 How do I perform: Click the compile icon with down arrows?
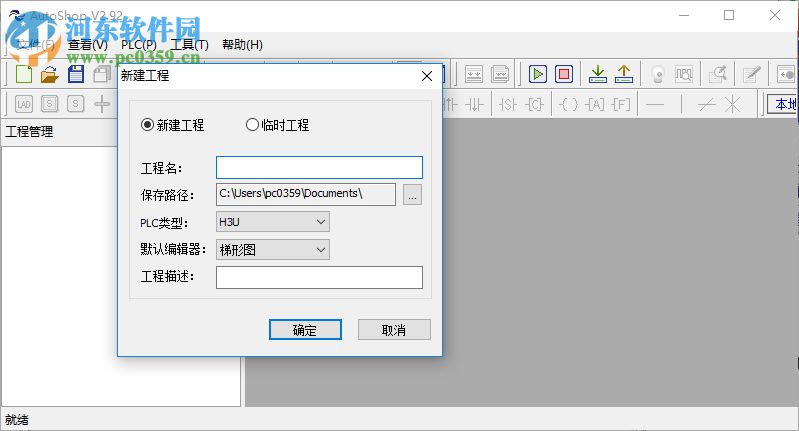click(x=474, y=74)
